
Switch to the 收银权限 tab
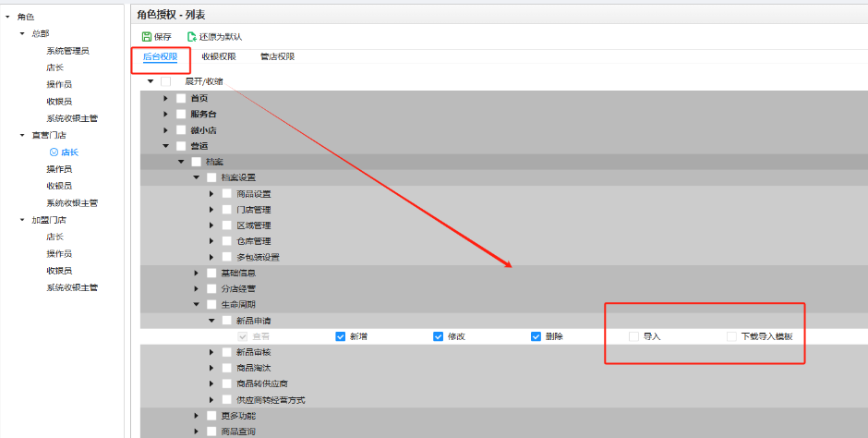click(218, 57)
